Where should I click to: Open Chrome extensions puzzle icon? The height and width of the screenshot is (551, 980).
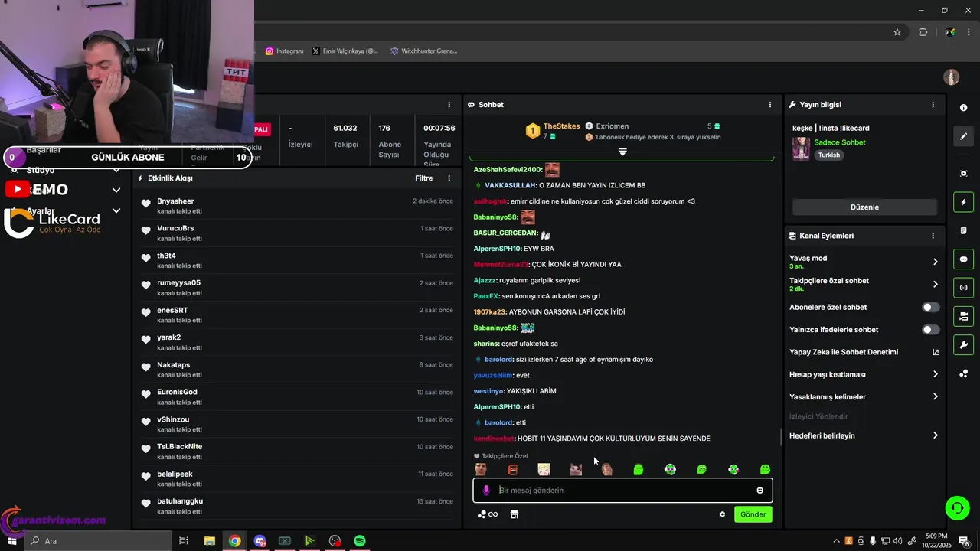tap(923, 32)
